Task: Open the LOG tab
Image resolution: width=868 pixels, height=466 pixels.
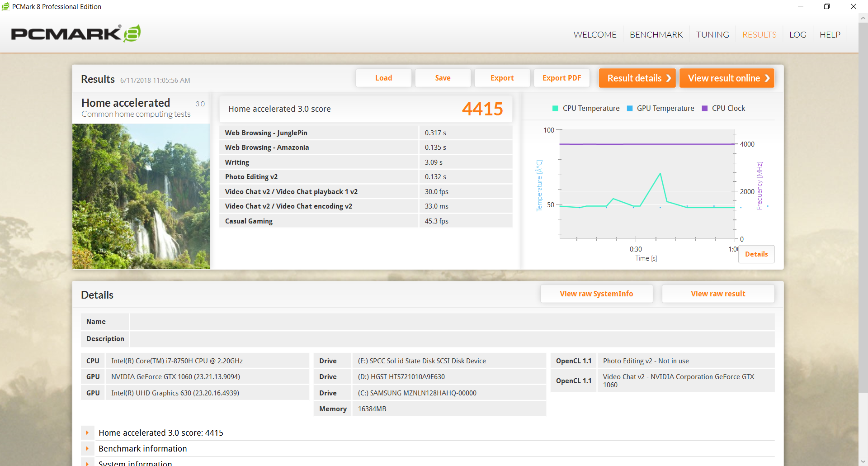Action: [798, 34]
